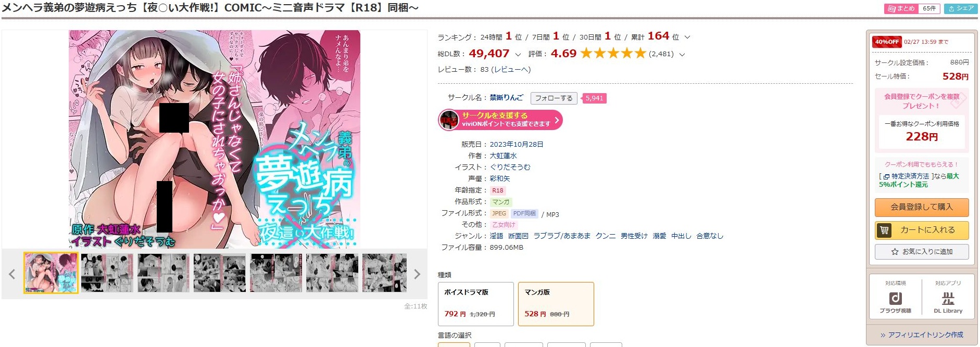Select the マンガ版 edition option
Image resolution: width=980 pixels, height=347 pixels.
[x=556, y=304]
